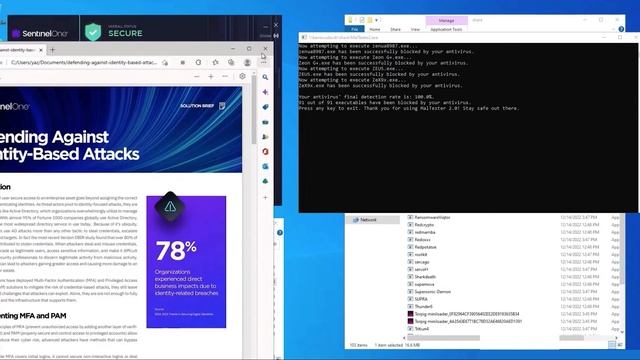Click the SOLUTION BRIEF label in the PDF
Viewport: 640px width, 360px height.
[x=197, y=106]
